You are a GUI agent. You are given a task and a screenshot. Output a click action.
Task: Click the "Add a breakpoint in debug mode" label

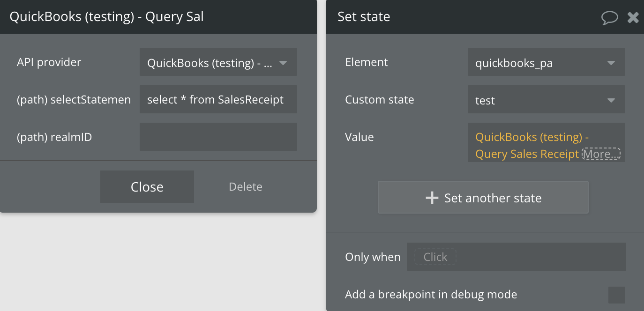coord(431,295)
